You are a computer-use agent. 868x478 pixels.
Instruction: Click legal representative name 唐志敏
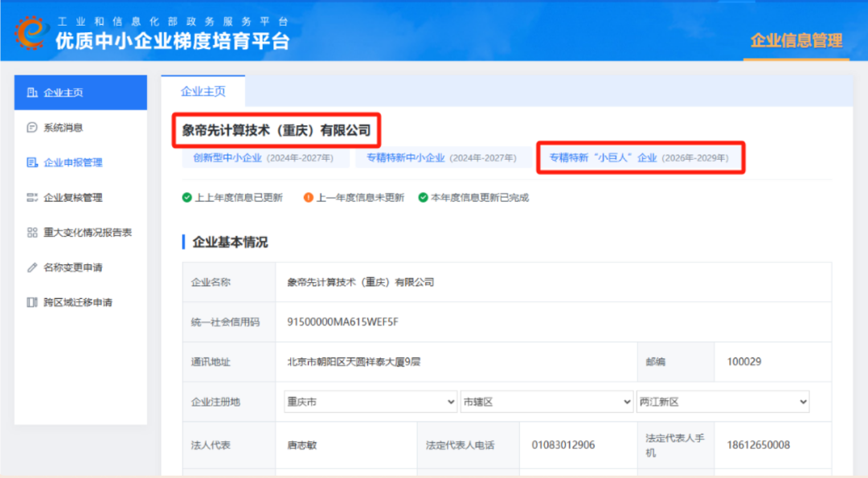301,445
